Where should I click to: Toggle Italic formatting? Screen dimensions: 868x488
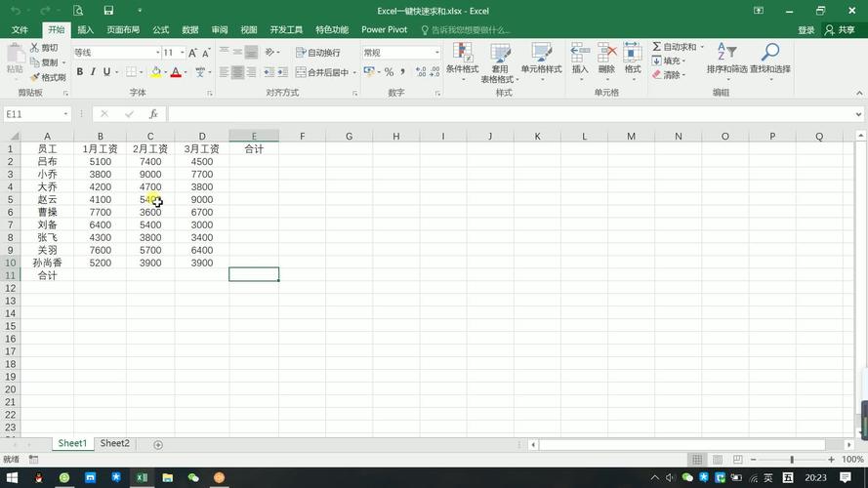93,71
